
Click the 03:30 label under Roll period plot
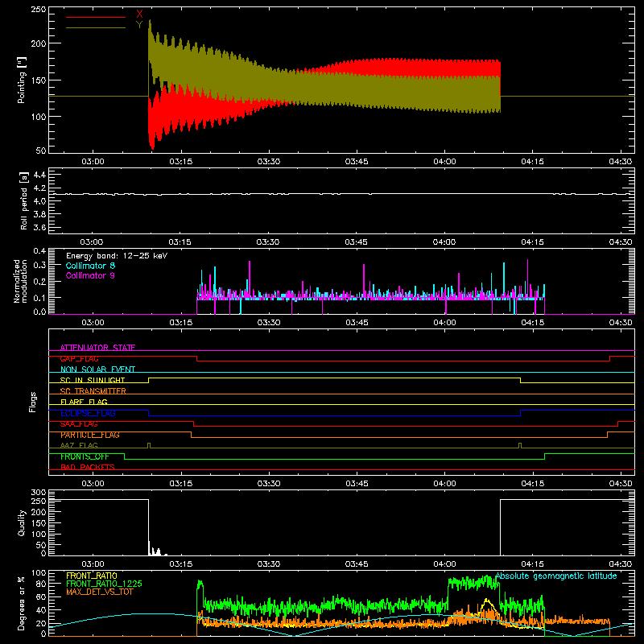coord(269,242)
